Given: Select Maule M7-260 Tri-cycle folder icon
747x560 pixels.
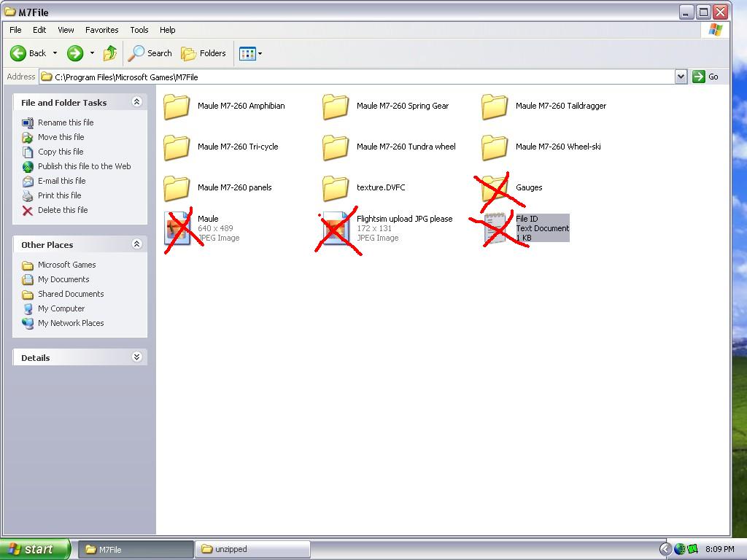Looking at the screenshot, I should 177,147.
